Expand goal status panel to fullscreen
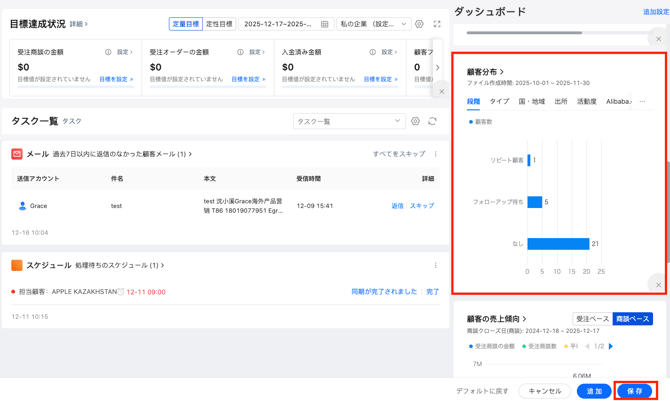Screen dimensions: 670x401 (x=437, y=24)
